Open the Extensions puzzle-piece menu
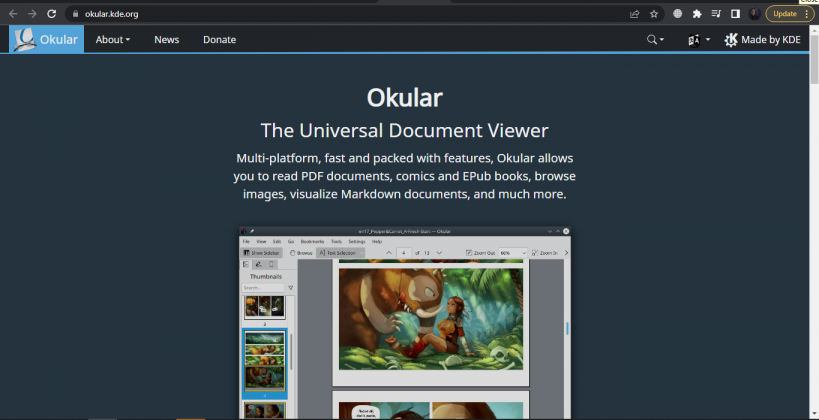This screenshot has height=420, width=819. (697, 14)
